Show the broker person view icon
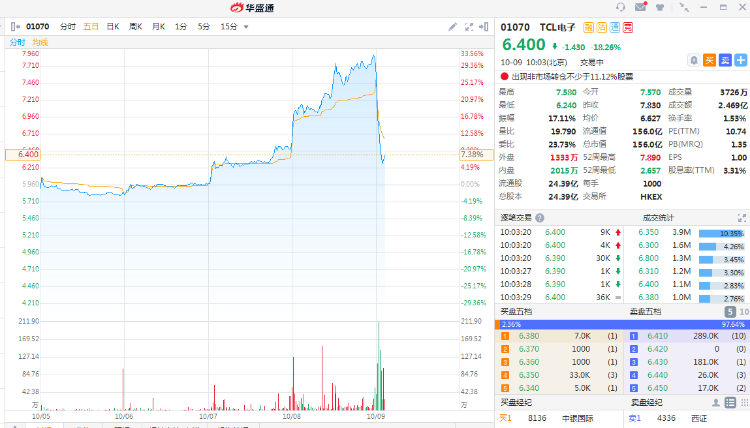 click(x=716, y=403)
